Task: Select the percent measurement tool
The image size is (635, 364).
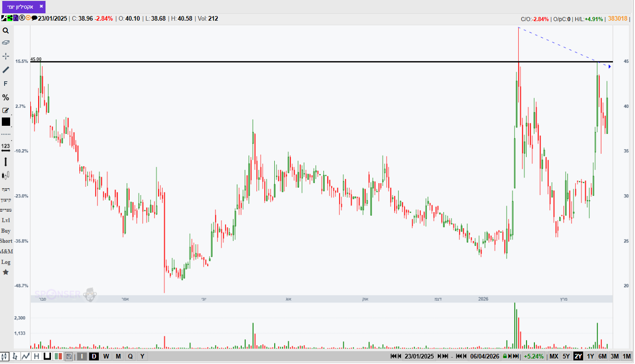Action: [x=6, y=97]
